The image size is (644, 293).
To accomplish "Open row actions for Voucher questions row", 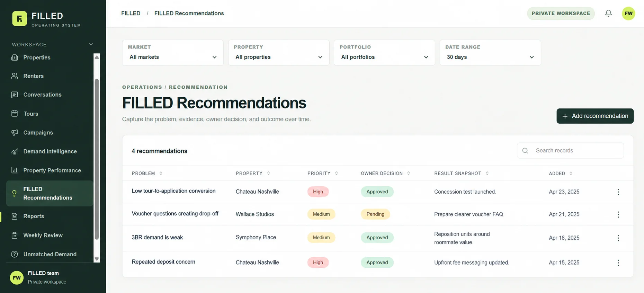I will coord(618,214).
